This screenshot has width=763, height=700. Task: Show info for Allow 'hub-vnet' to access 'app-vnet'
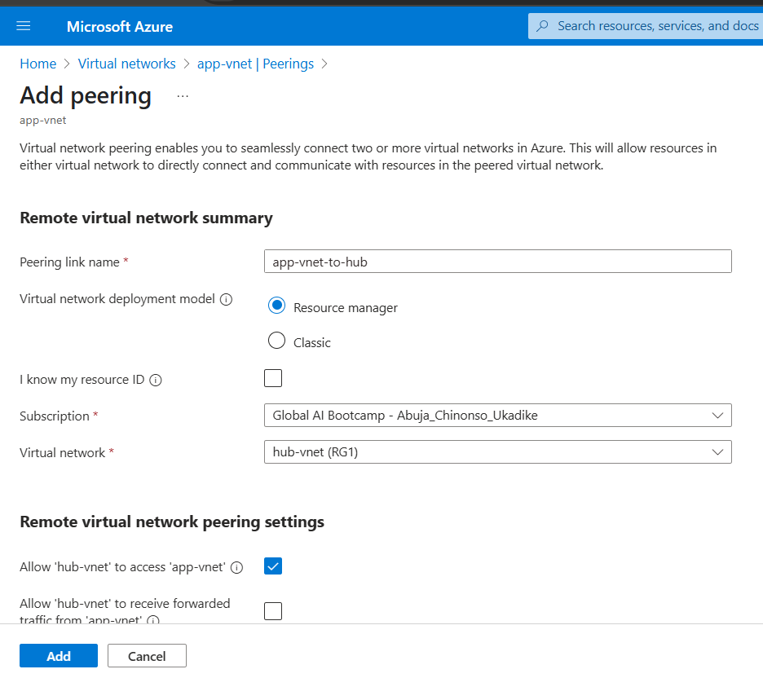click(x=237, y=568)
